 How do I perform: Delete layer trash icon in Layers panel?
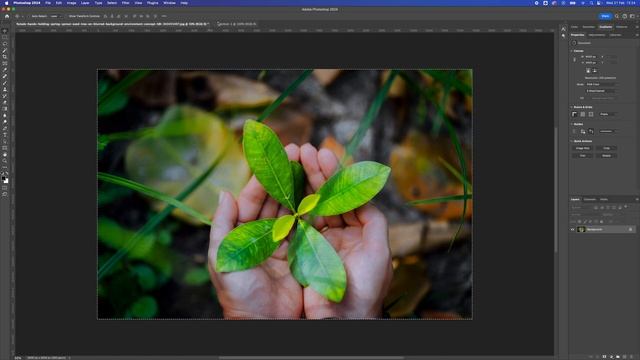[631, 356]
